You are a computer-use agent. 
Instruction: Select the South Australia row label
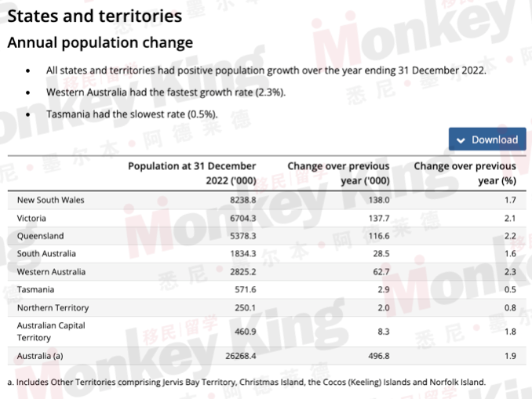[46, 253]
